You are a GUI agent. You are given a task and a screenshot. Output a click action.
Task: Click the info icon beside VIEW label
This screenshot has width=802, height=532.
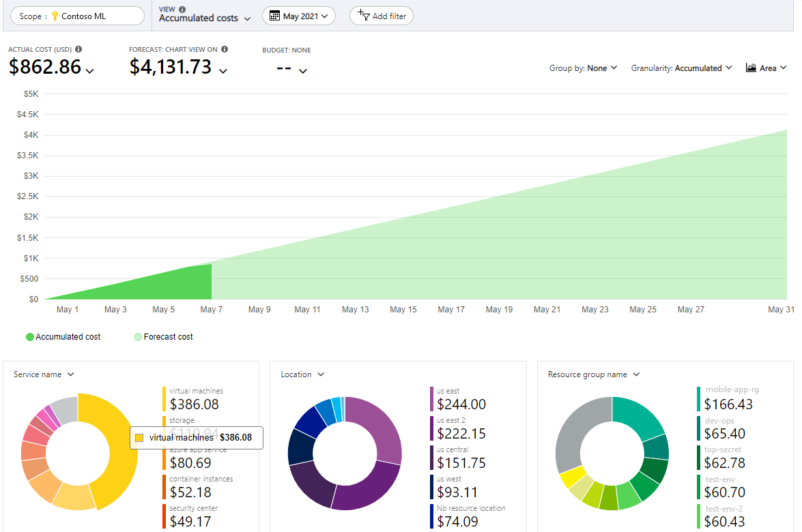pyautogui.click(x=182, y=10)
